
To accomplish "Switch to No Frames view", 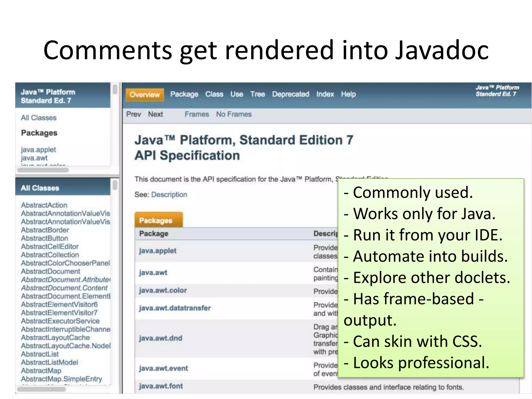I will tap(234, 114).
